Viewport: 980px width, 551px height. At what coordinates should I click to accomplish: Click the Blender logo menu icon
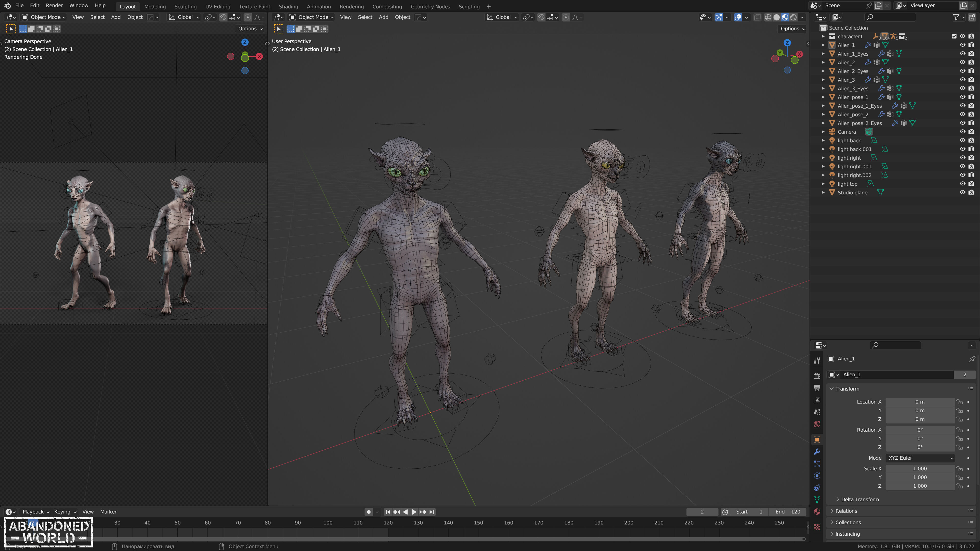[7, 6]
